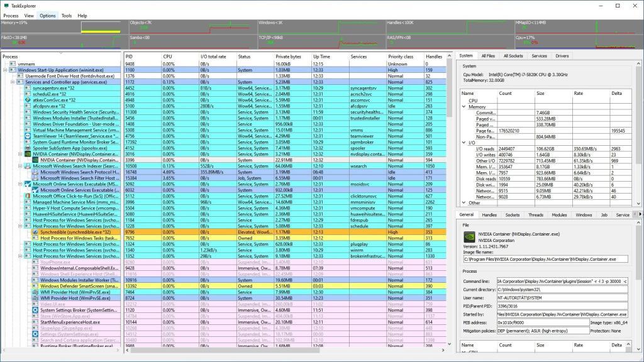This screenshot has height=362, width=644.
Task: Click the TaskExplorer title bar app icon
Action: point(6,6)
